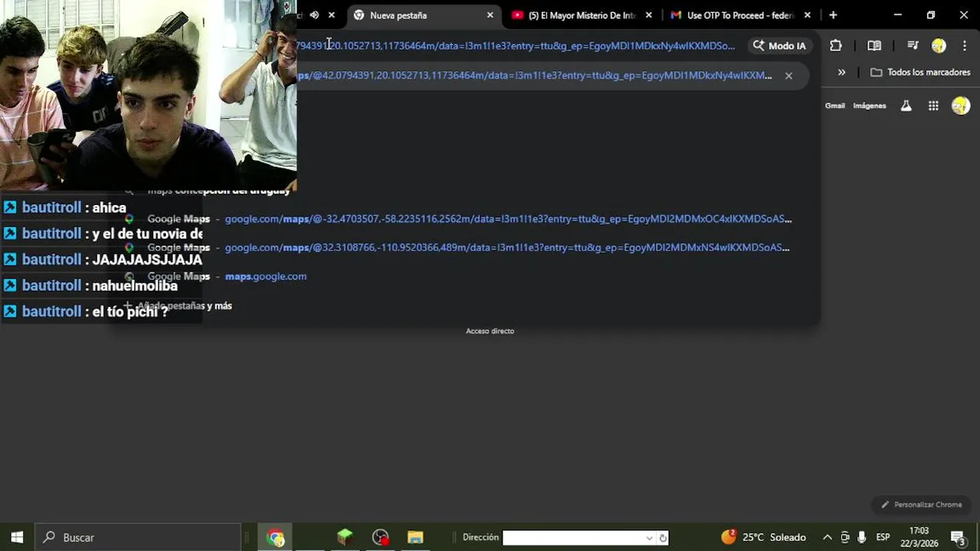980x551 pixels.
Task: Open the reading mode book icon
Action: [x=874, y=46]
